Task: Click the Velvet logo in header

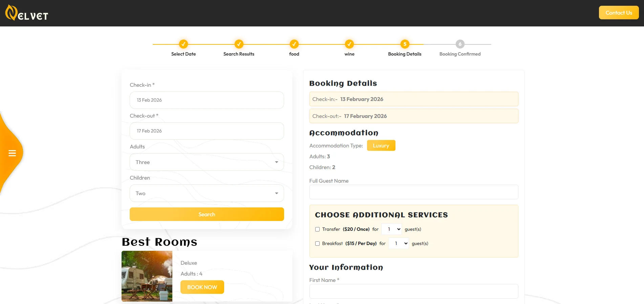Action: (27, 13)
